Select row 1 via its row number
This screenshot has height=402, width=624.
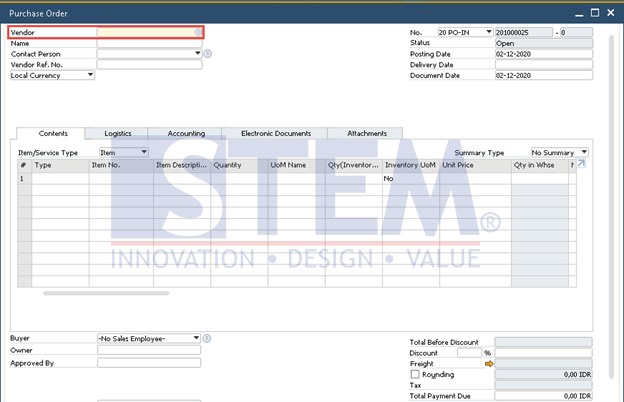[24, 178]
